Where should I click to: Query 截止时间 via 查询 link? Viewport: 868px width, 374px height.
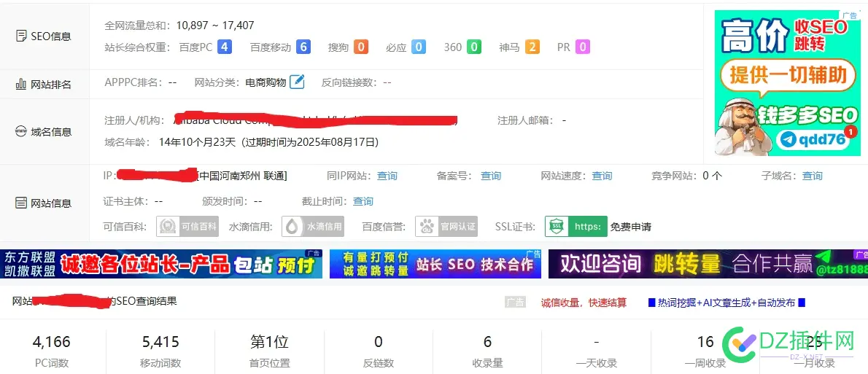pyautogui.click(x=363, y=201)
